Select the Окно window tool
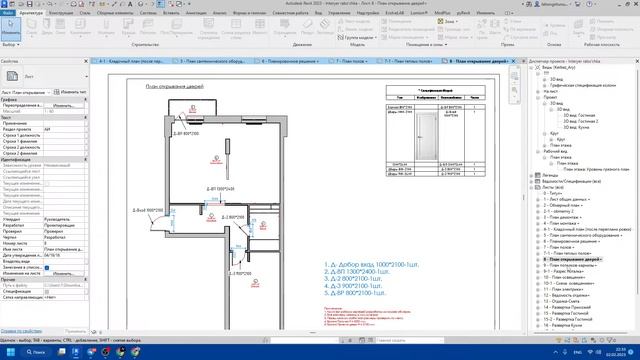The height and width of the screenshot is (360, 640). click(x=60, y=27)
